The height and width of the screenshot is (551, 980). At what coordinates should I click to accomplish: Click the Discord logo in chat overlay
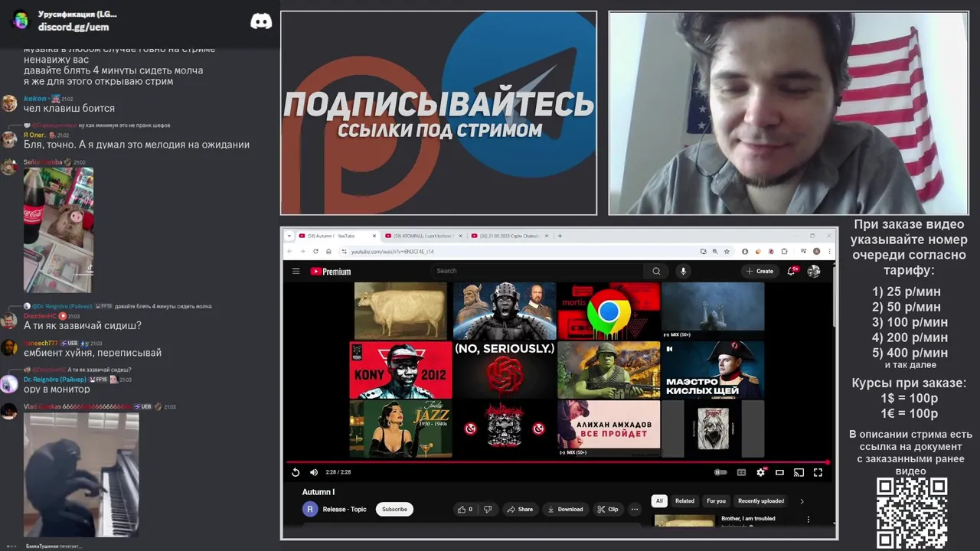click(x=261, y=21)
